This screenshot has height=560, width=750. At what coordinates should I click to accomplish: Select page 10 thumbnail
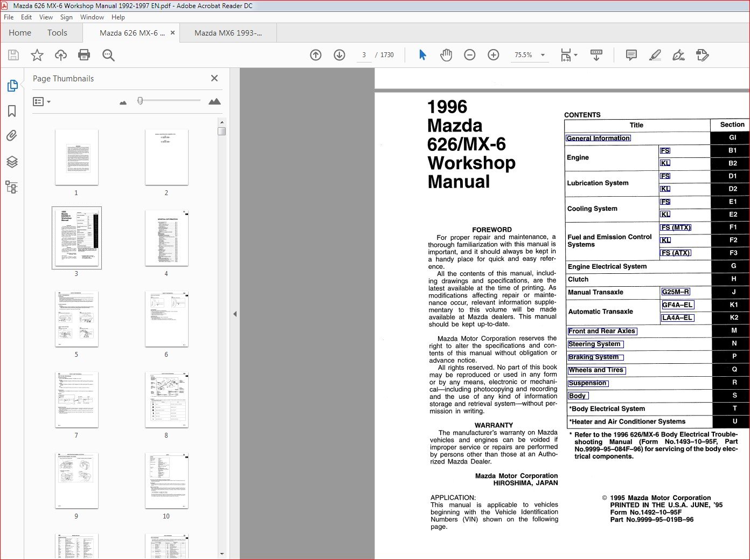(166, 480)
